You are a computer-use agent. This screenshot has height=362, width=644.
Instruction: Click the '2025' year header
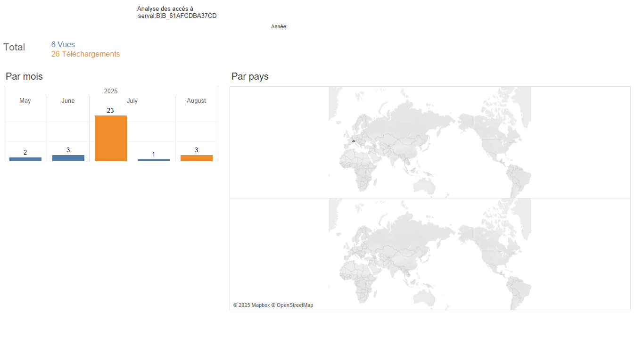pyautogui.click(x=111, y=91)
